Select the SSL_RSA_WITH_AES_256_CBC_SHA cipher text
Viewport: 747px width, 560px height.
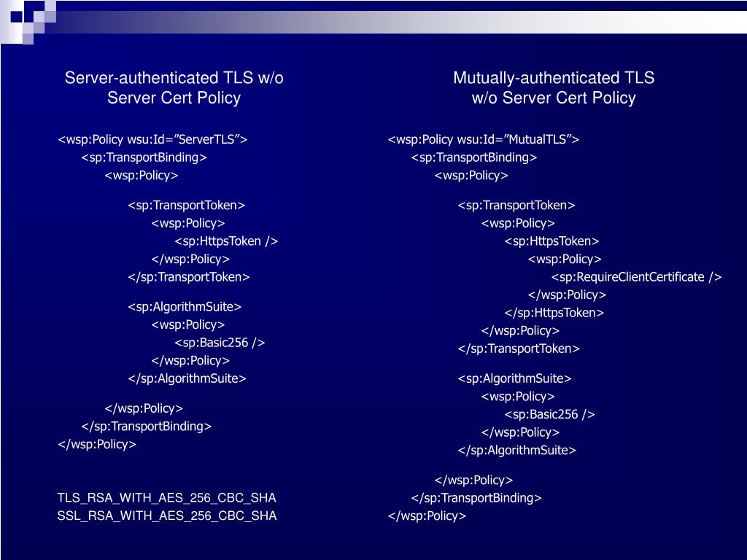point(167,516)
